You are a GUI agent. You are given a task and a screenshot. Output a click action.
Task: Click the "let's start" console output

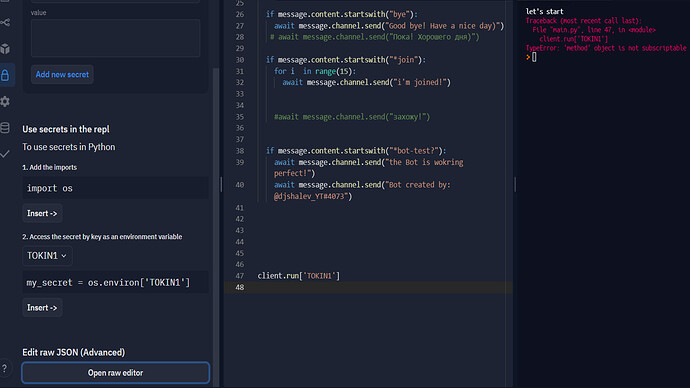[544, 11]
